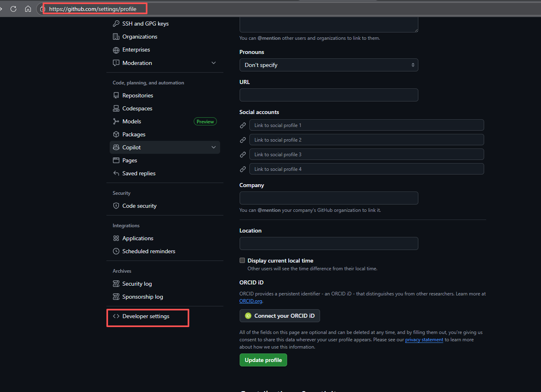541x392 pixels.
Task: Open Codespaces settings
Action: click(137, 108)
